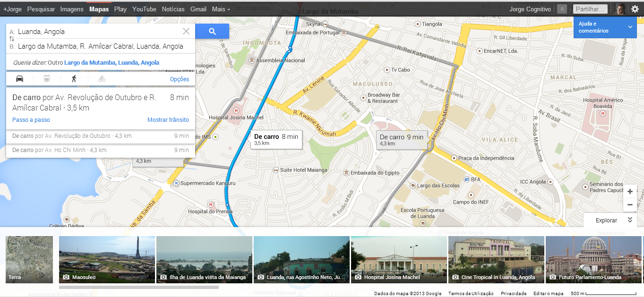Click the Praça da Independência map marker
This screenshot has height=297, width=644.
[x=454, y=158]
